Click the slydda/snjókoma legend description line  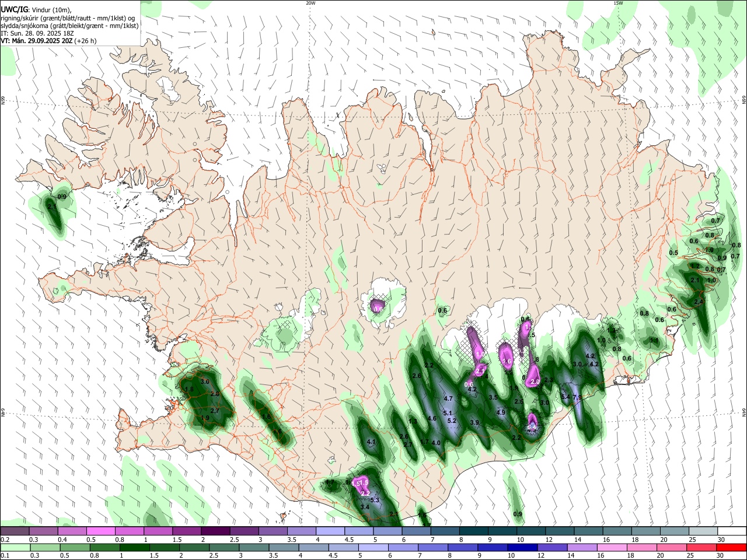point(69,25)
